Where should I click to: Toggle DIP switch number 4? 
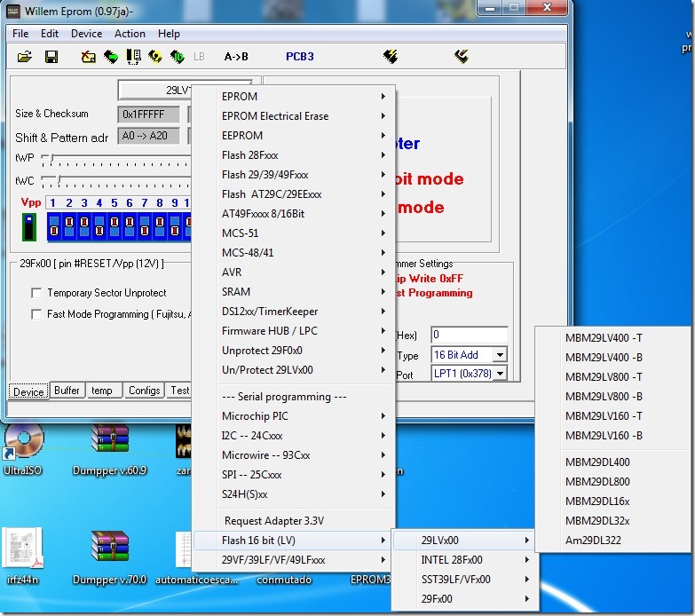click(99, 227)
